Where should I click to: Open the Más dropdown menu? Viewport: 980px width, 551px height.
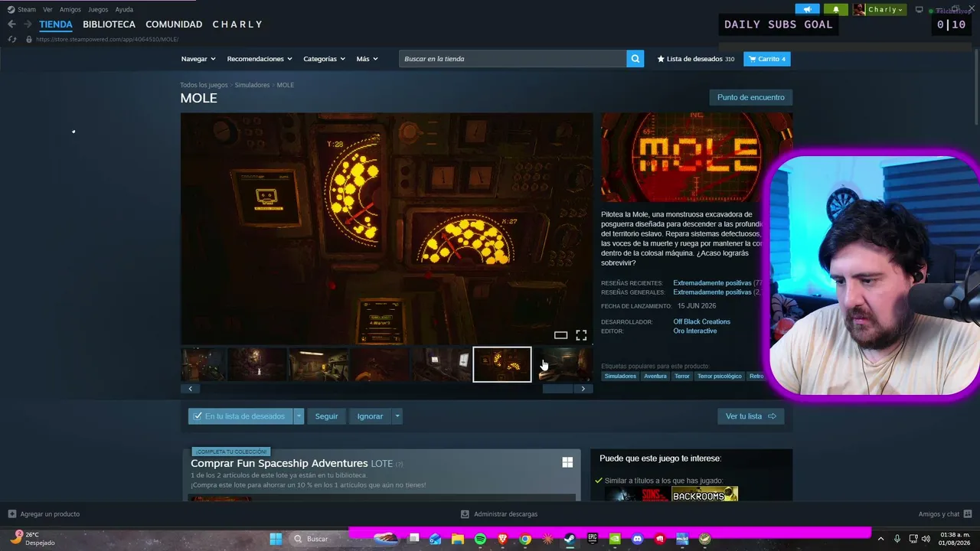(367, 59)
